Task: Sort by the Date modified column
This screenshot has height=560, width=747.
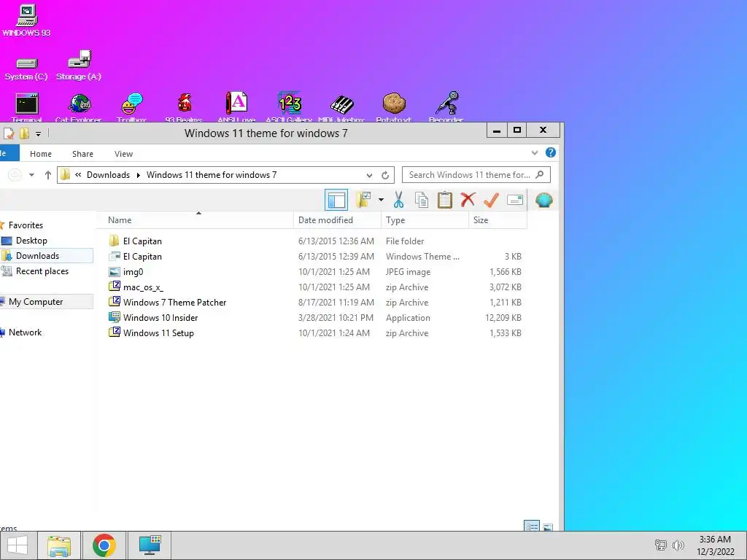Action: pos(337,220)
